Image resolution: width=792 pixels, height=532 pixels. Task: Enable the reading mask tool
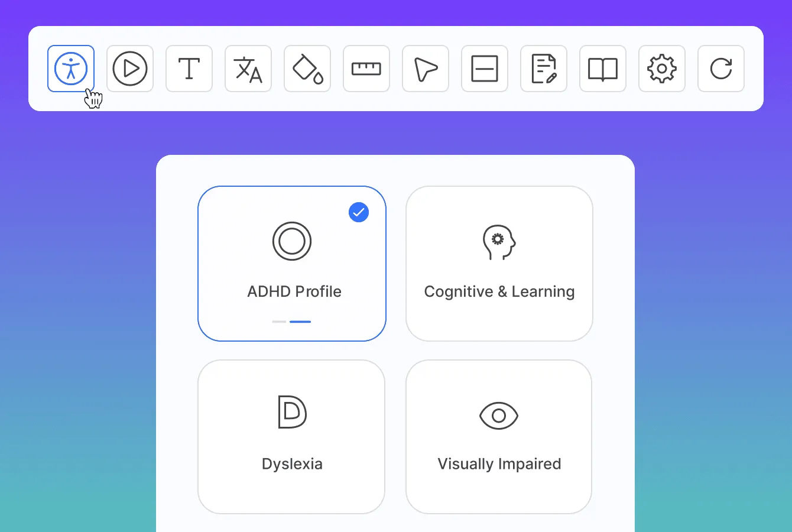tap(485, 69)
